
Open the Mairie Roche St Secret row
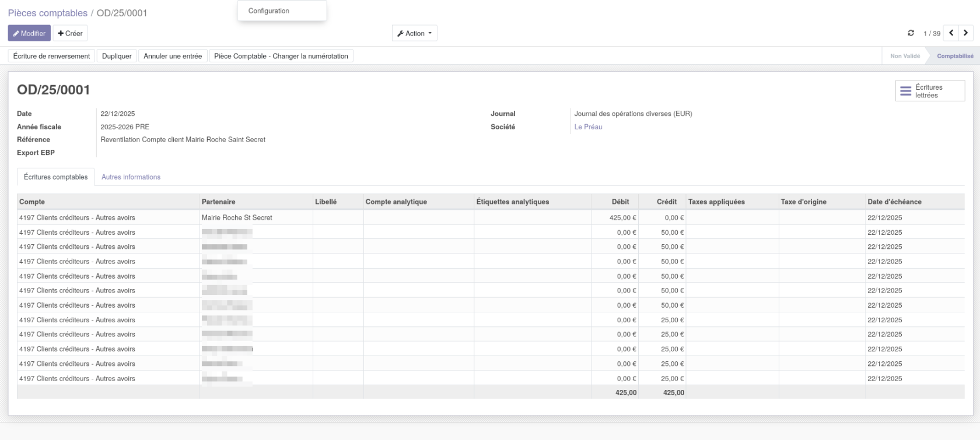(237, 217)
